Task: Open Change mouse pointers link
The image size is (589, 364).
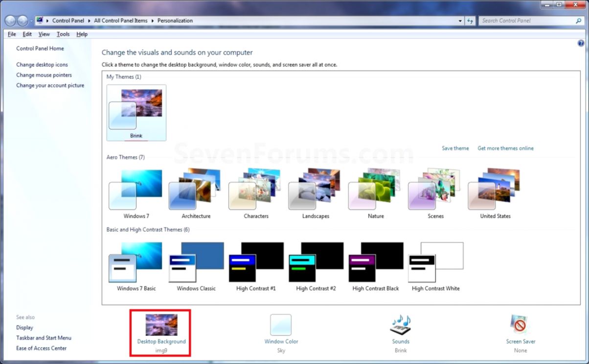Action: (44, 75)
